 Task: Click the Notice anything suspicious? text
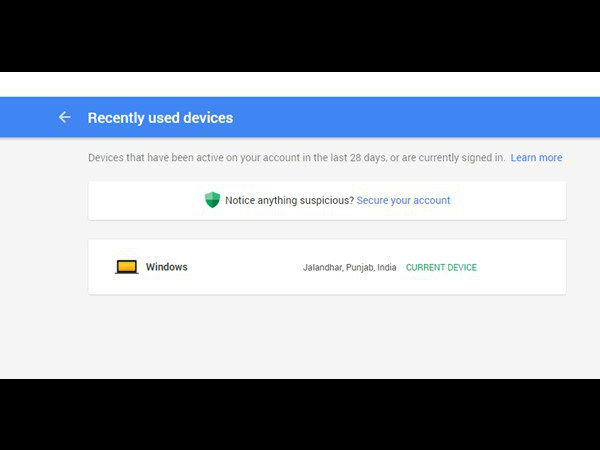pos(289,200)
